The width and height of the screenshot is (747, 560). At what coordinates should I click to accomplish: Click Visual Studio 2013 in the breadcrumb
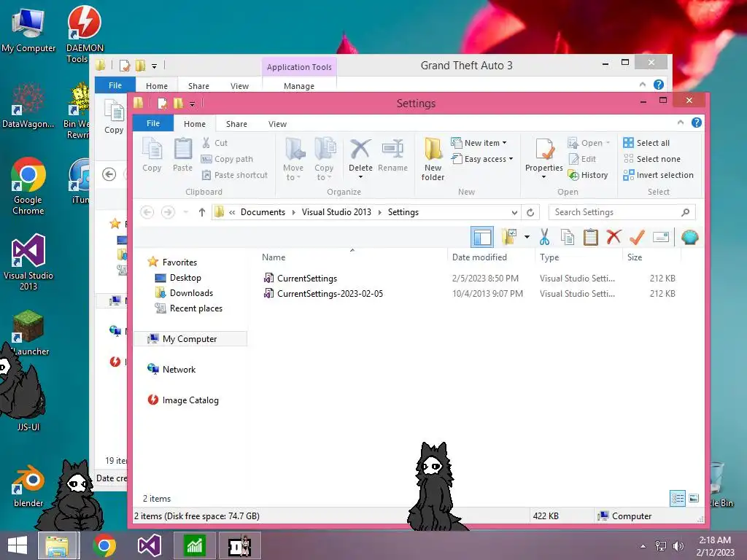pyautogui.click(x=336, y=212)
